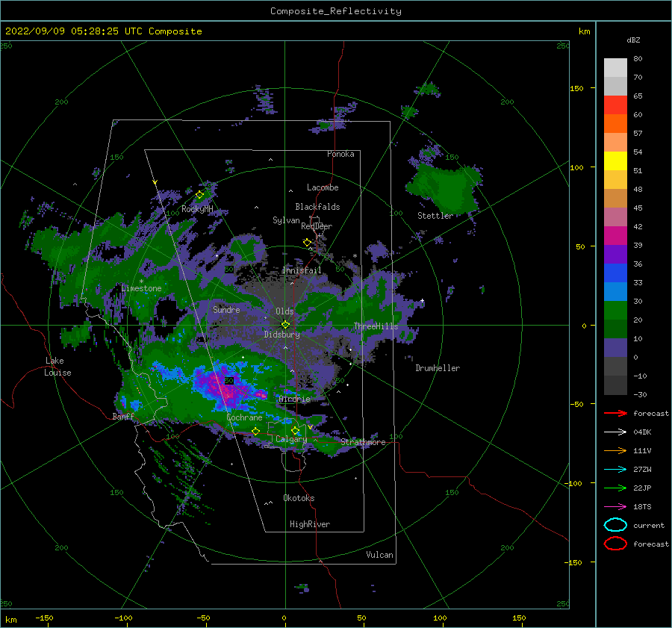Click the Calgary city label
The image size is (672, 628).
(291, 439)
